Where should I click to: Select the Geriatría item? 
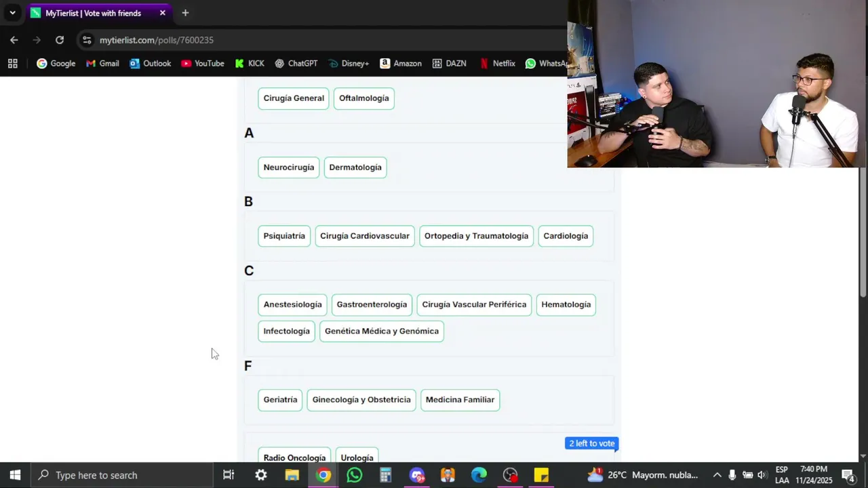click(x=280, y=400)
